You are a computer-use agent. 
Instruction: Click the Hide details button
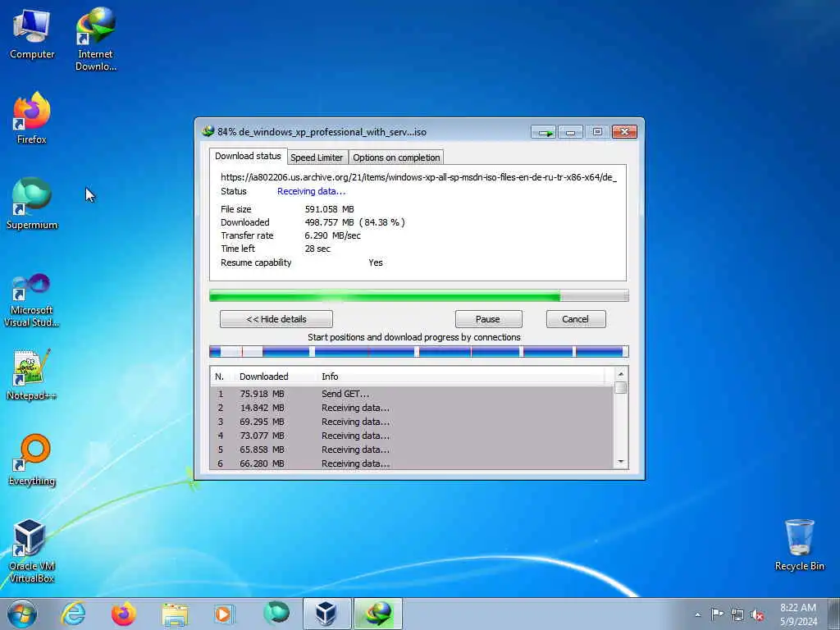pos(276,319)
